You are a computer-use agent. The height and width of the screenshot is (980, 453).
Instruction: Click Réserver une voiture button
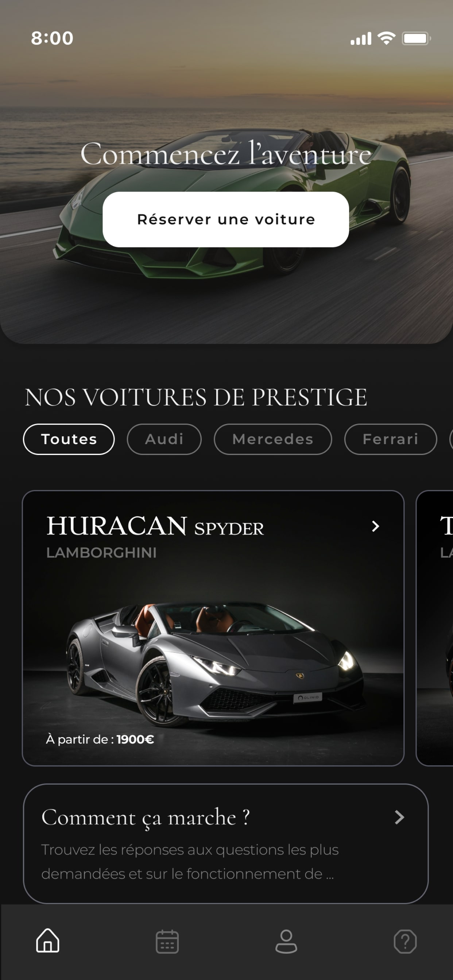pos(226,219)
